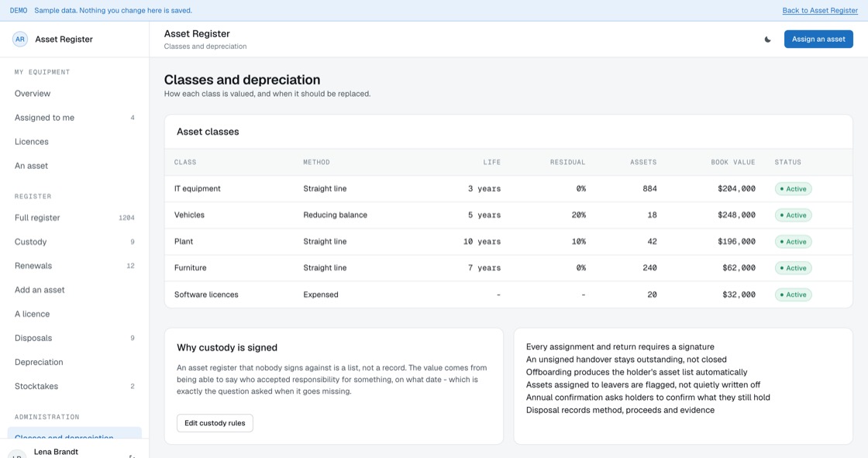This screenshot has width=868, height=458.
Task: Select the Plant class row
Action: [508, 242]
